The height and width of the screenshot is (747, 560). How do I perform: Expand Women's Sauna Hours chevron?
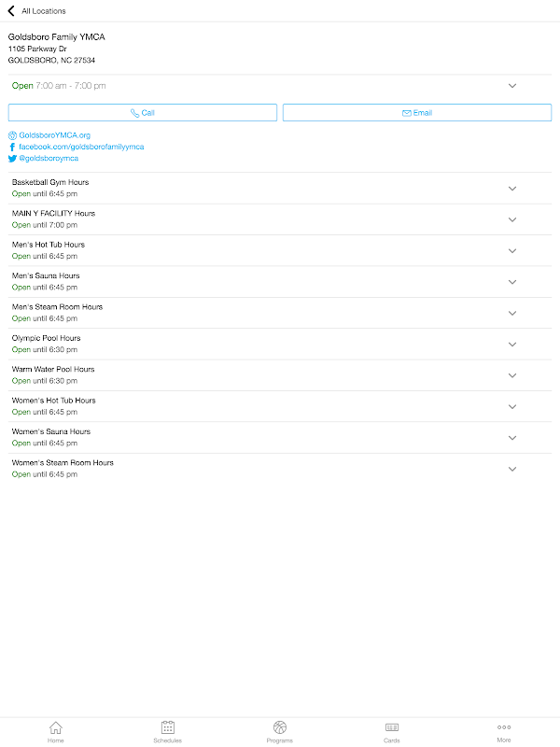tap(512, 438)
